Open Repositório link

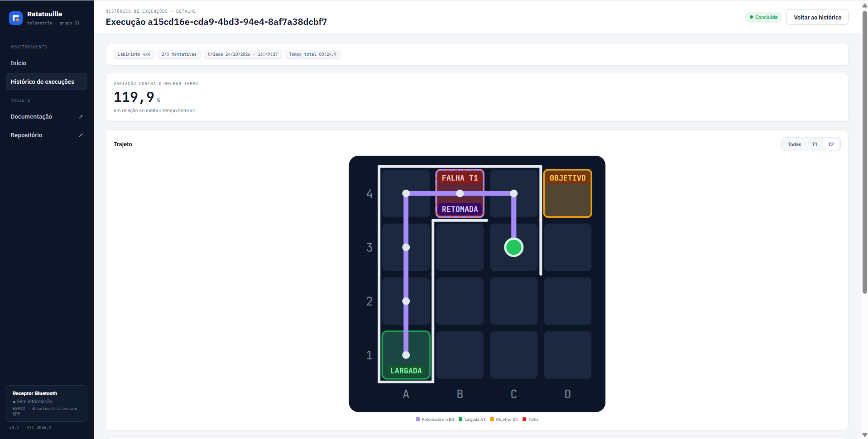tap(46, 135)
